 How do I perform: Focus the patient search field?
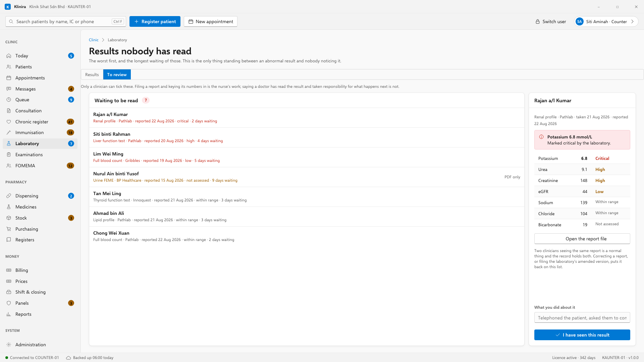[x=66, y=21]
